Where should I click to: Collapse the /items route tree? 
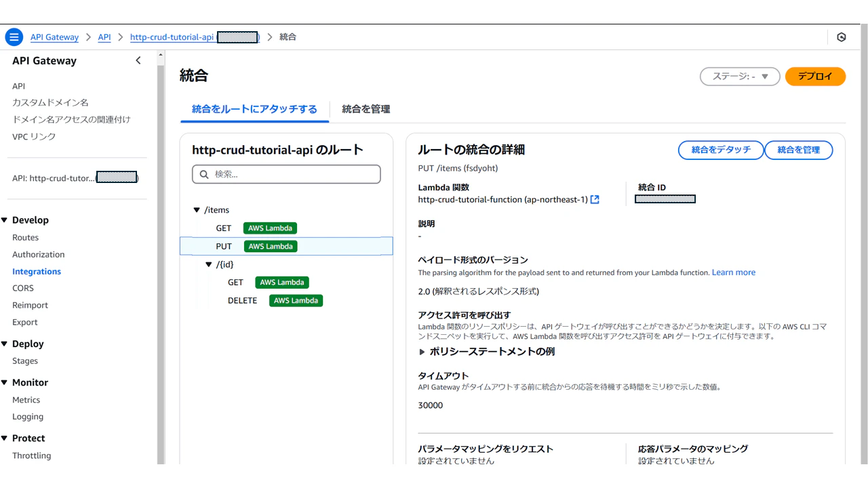coord(197,210)
